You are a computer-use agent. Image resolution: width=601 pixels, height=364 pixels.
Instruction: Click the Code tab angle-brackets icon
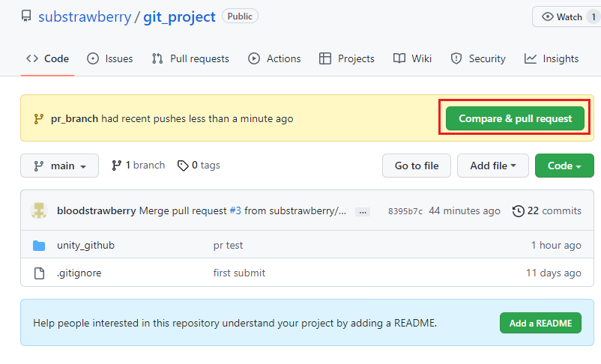(32, 58)
